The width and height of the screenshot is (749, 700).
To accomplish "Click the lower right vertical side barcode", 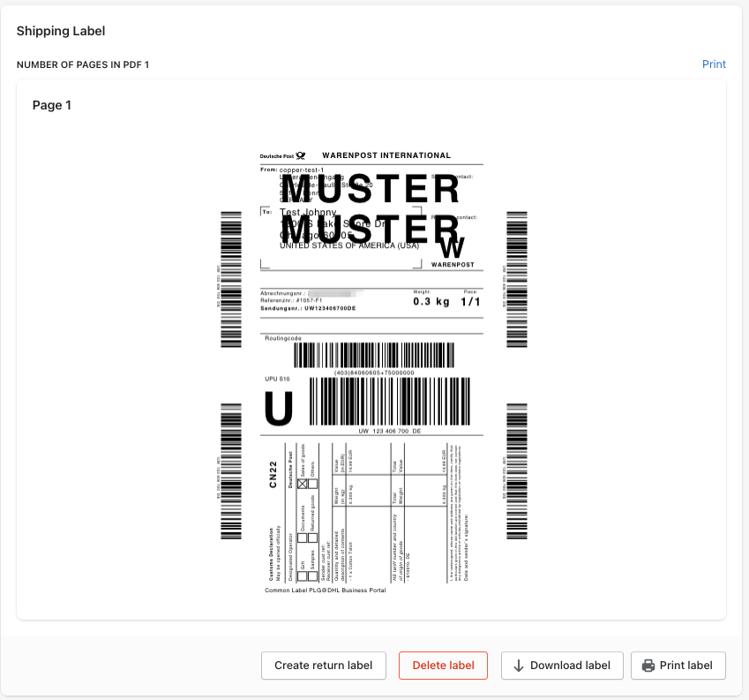I will (517, 471).
